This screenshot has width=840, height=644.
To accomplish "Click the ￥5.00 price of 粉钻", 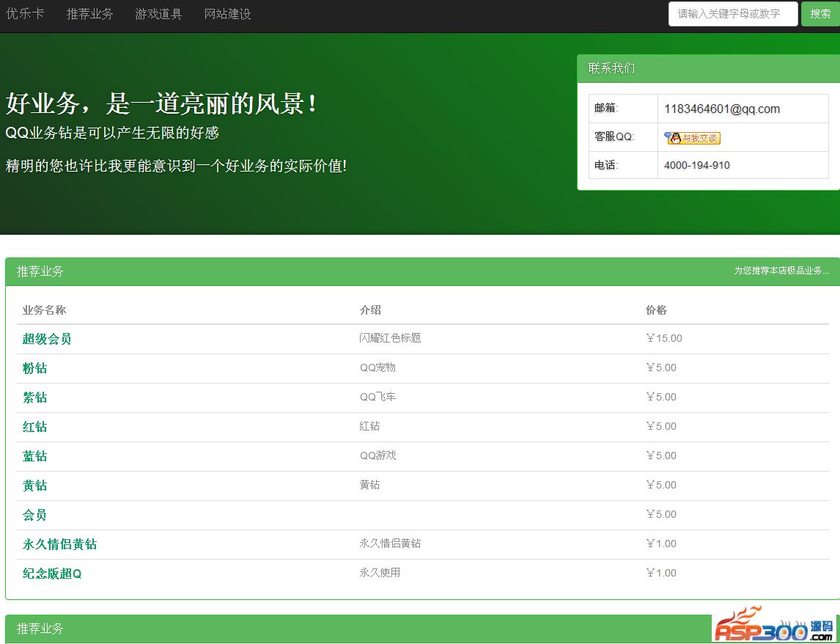I will tap(661, 368).
